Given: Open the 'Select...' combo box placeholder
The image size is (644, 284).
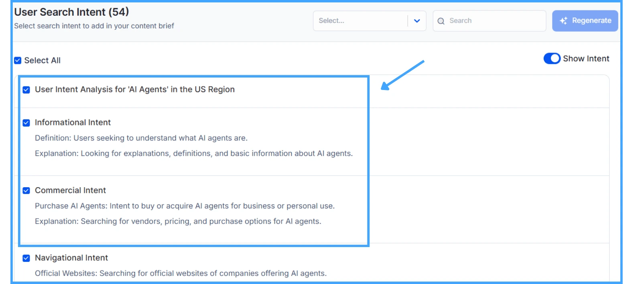Looking at the screenshot, I should pyautogui.click(x=360, y=21).
